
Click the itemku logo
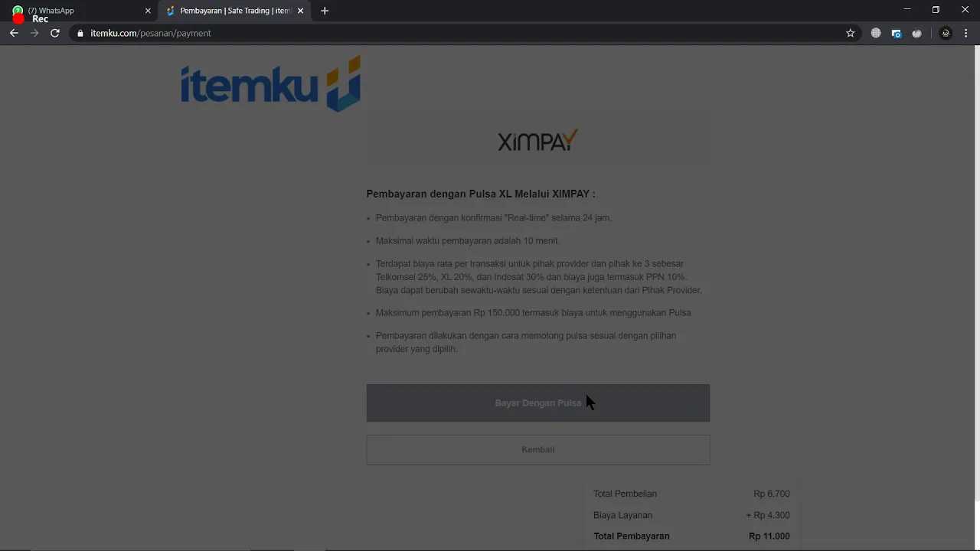(270, 83)
